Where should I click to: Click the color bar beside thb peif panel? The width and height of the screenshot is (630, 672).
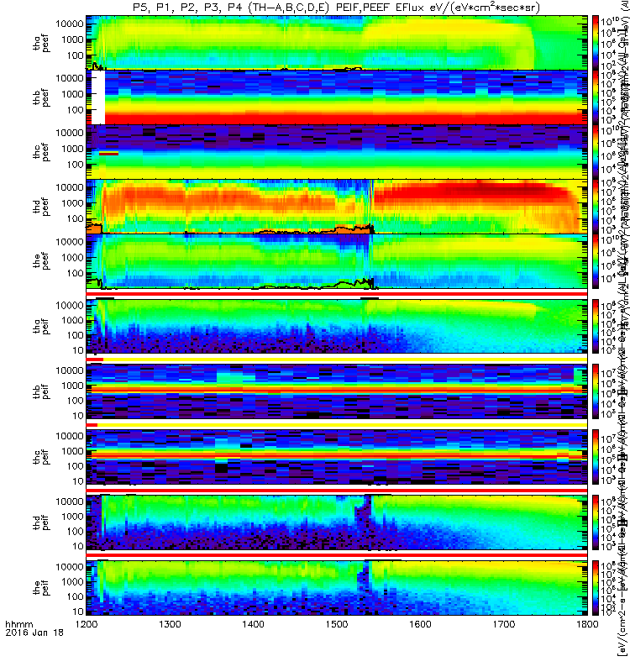click(596, 391)
